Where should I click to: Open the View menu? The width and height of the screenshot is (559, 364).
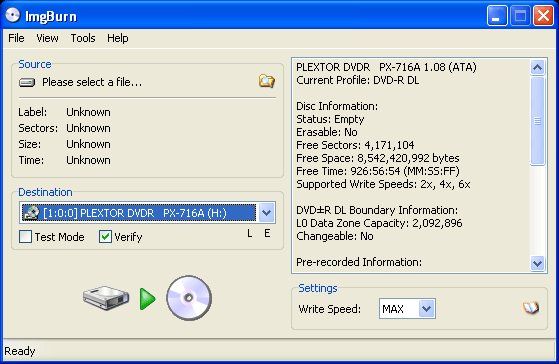tap(47, 38)
